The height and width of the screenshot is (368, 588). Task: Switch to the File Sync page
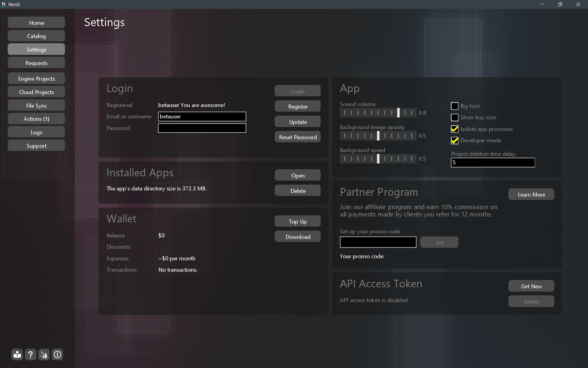pos(36,105)
